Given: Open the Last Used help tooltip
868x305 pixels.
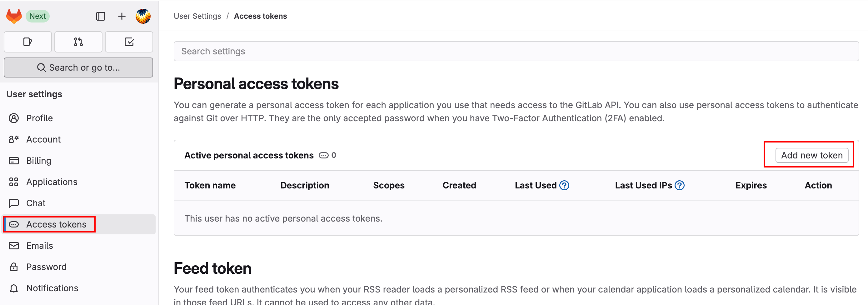Looking at the screenshot, I should pyautogui.click(x=565, y=185).
